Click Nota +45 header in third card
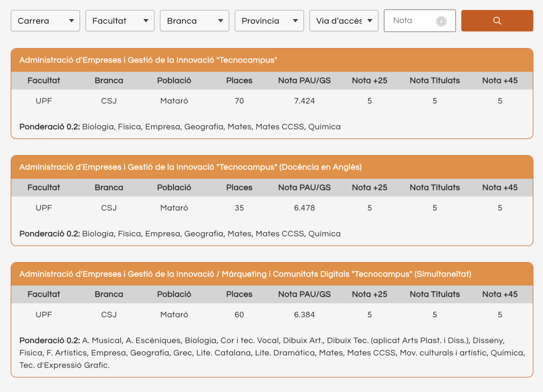543x392 pixels. pos(500,294)
